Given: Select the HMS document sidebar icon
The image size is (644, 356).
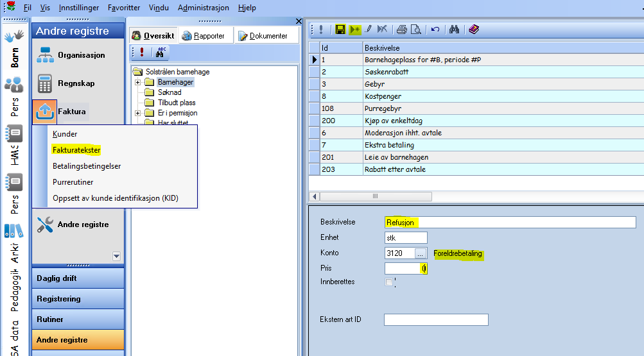Looking at the screenshot, I should [14, 134].
